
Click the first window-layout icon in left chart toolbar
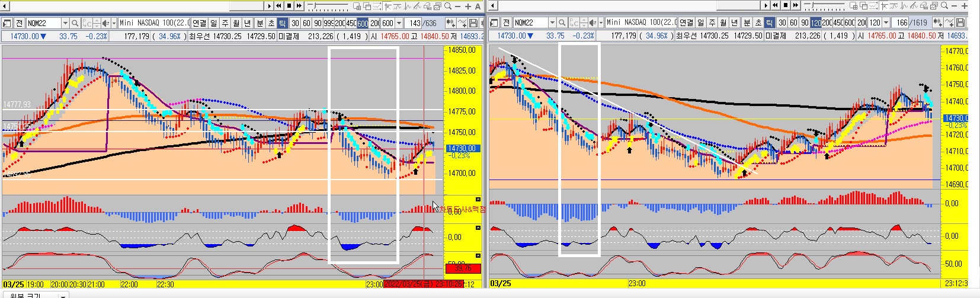click(x=357, y=6)
